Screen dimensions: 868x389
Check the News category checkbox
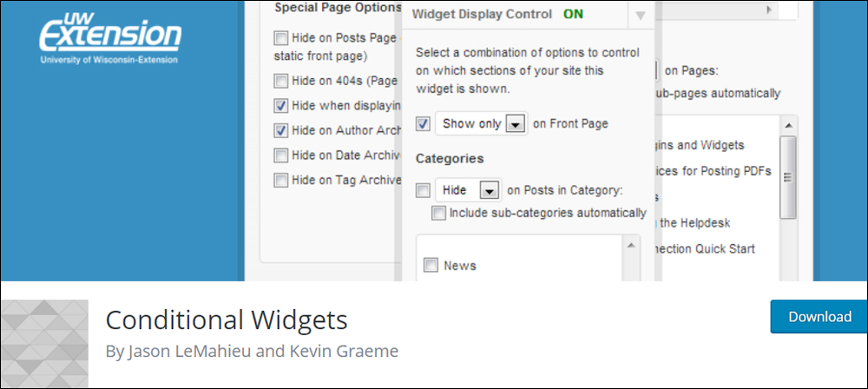(431, 266)
